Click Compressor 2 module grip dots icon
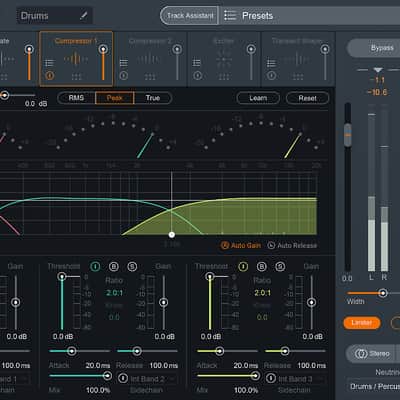Screen dimensions: 400x400 150,77
